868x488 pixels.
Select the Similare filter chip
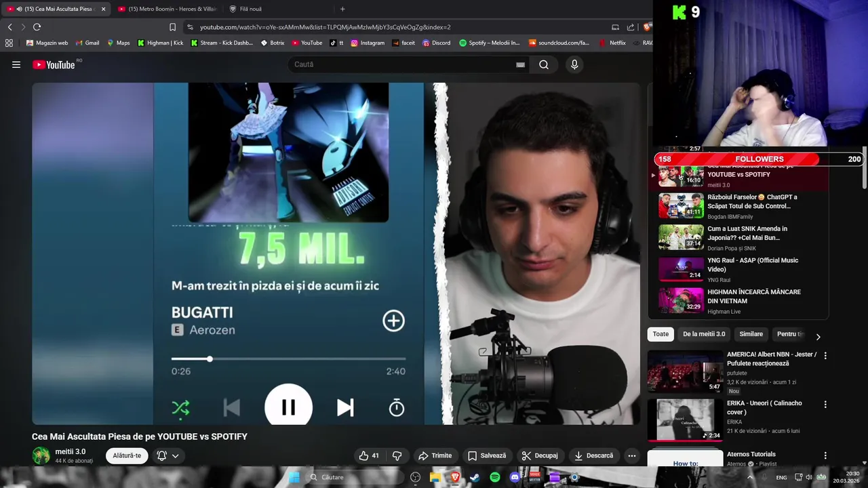751,334
